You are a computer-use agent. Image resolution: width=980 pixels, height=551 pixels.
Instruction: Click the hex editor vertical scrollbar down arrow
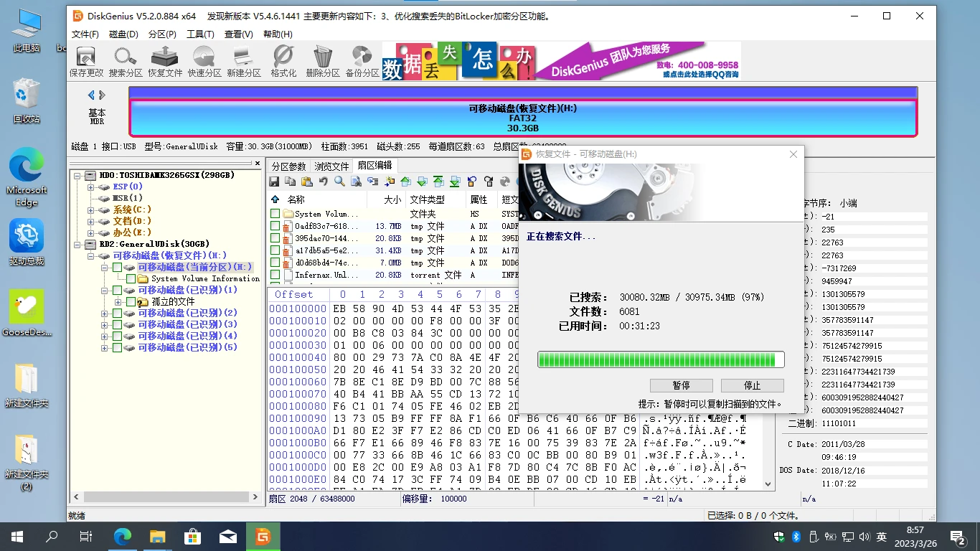pyautogui.click(x=768, y=484)
